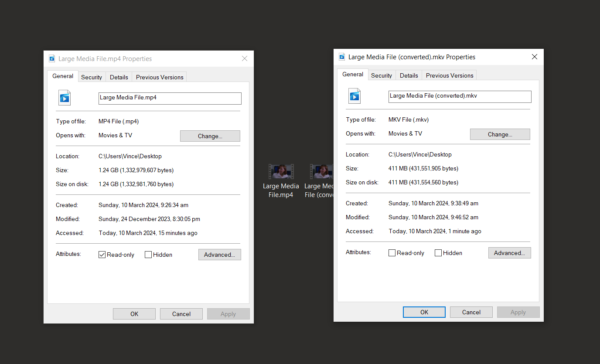Enable Hidden attribute for the mkv file
600x364 pixels.
click(438, 252)
